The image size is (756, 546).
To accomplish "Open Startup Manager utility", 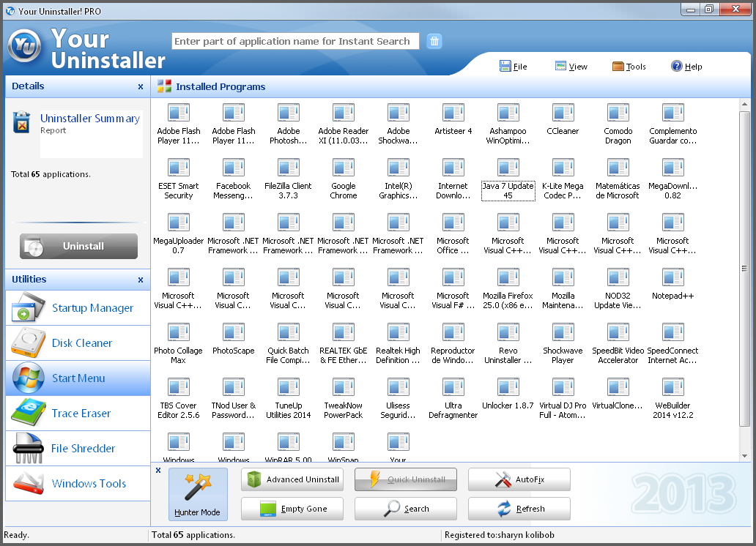I will (x=78, y=308).
